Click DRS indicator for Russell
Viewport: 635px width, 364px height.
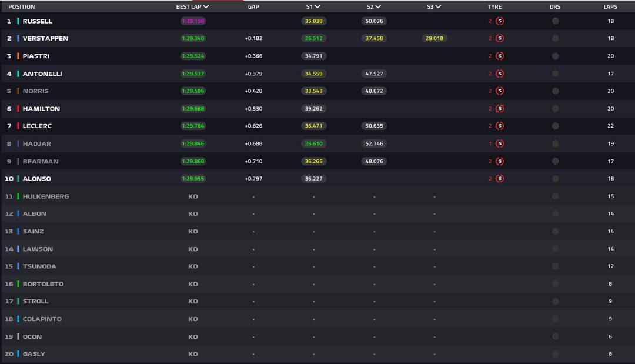click(x=555, y=21)
